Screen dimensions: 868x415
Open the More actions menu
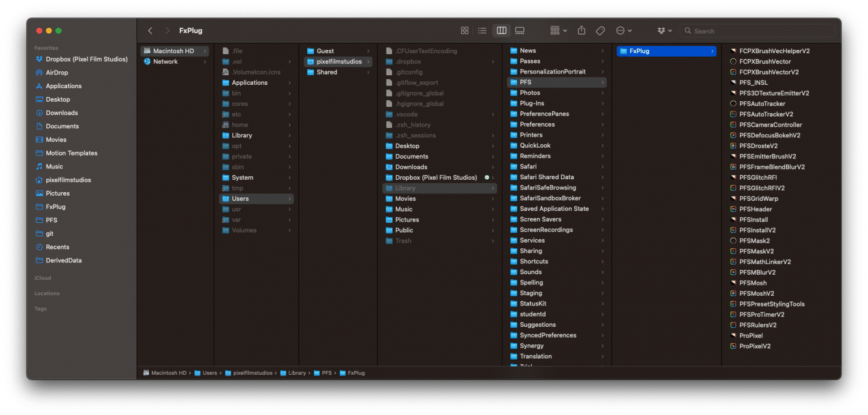623,31
